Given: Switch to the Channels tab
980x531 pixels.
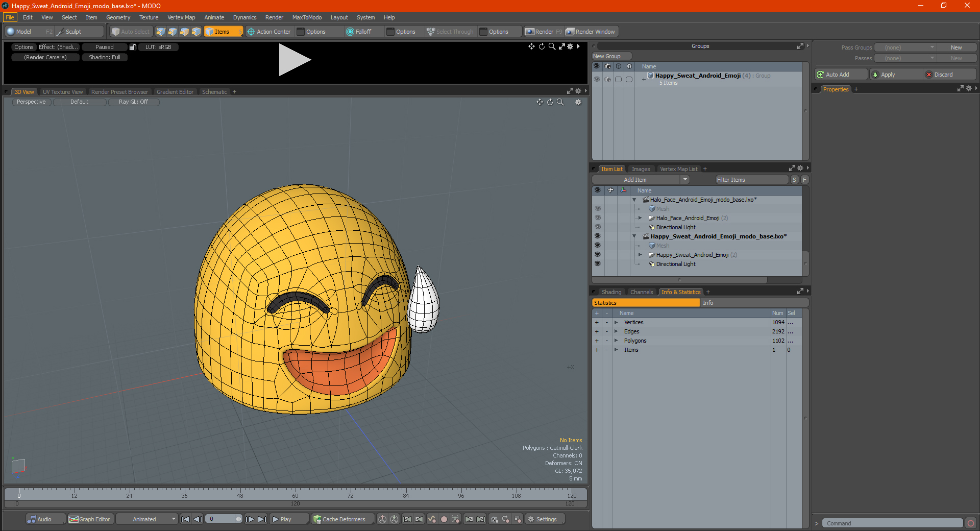Looking at the screenshot, I should pos(642,292).
